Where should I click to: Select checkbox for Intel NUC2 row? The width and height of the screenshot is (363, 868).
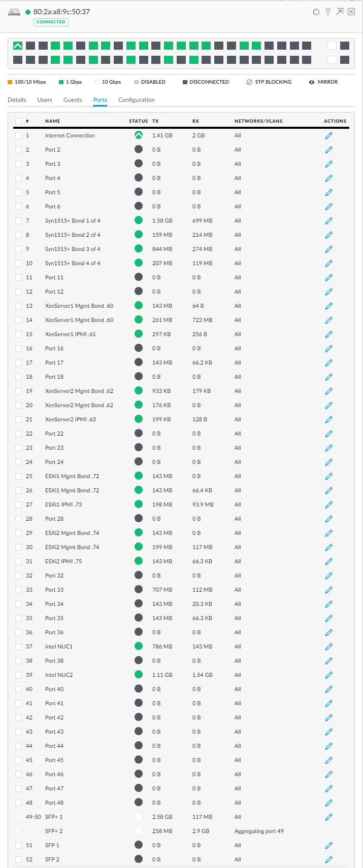click(19, 675)
